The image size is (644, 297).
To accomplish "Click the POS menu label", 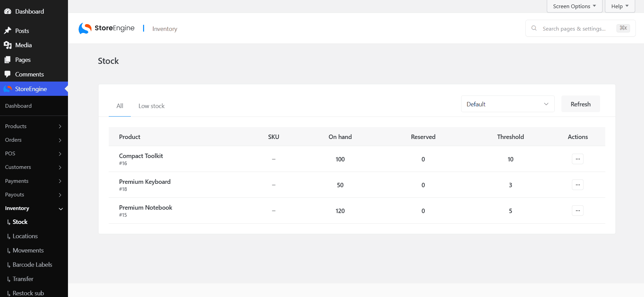I will coord(10,154).
